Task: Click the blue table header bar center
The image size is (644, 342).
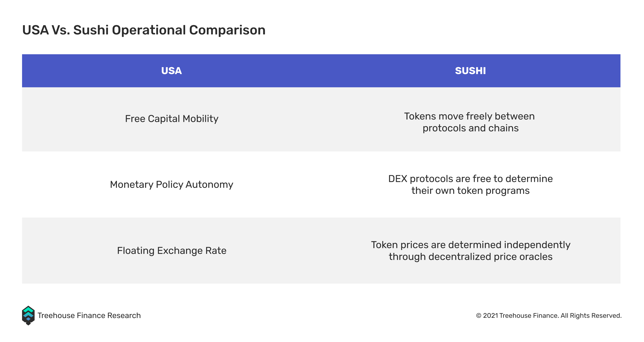Action: tap(321, 71)
